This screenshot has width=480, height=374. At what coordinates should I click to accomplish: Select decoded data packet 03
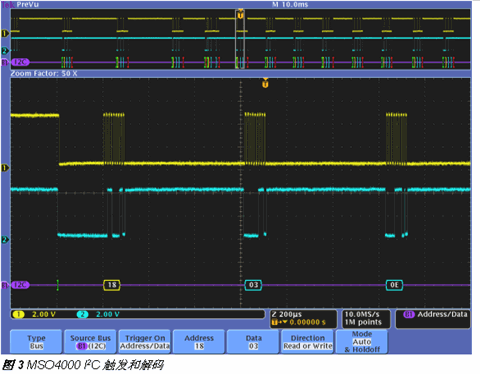tap(253, 285)
